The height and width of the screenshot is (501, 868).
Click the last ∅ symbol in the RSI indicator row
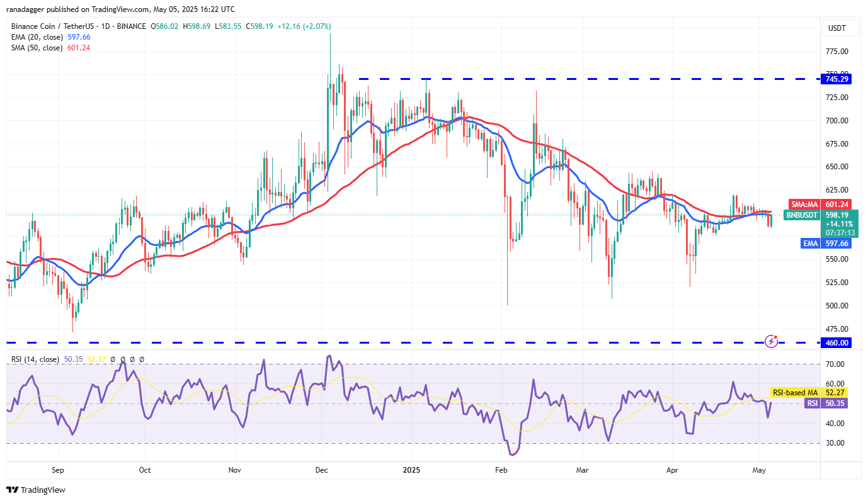click(141, 359)
